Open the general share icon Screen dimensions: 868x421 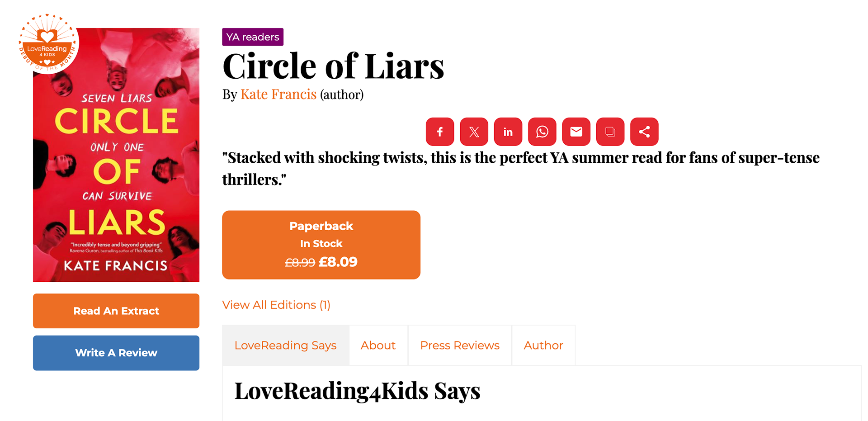pos(644,132)
